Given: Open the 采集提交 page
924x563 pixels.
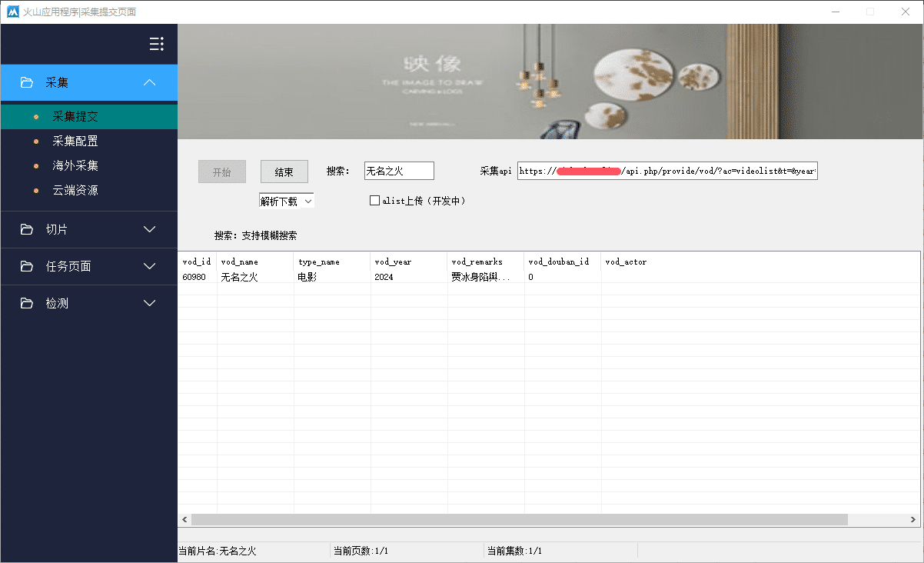Looking at the screenshot, I should coord(89,117).
